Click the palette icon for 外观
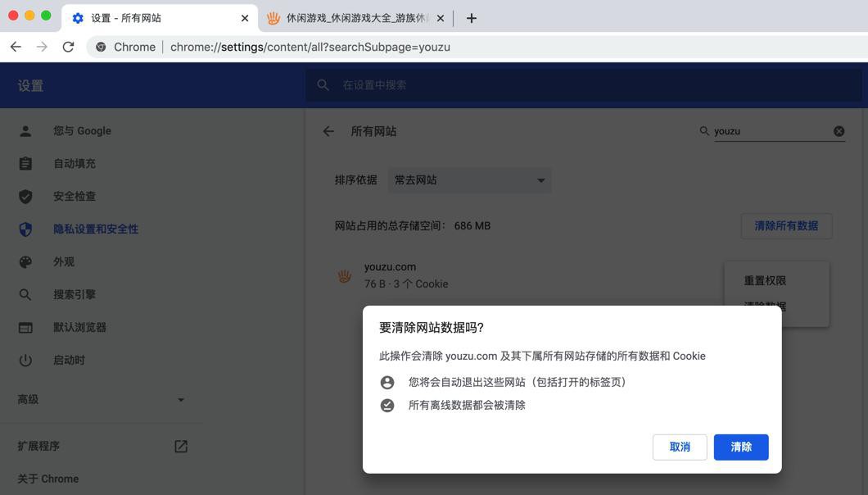The width and height of the screenshot is (868, 495). click(25, 261)
